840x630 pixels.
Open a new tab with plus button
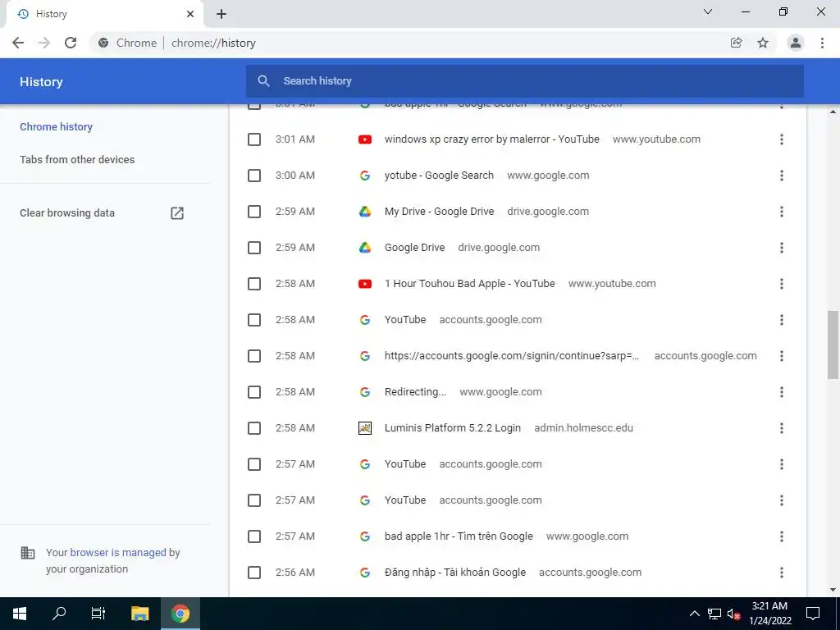(x=221, y=14)
